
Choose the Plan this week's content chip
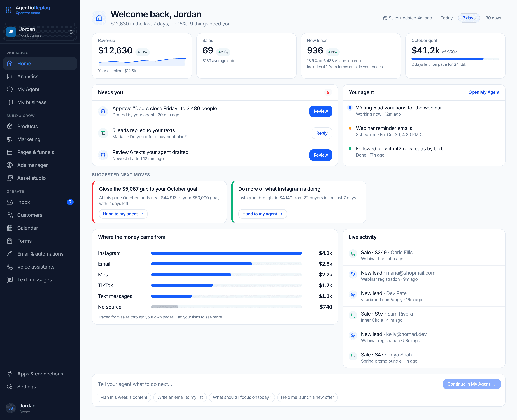(124, 397)
